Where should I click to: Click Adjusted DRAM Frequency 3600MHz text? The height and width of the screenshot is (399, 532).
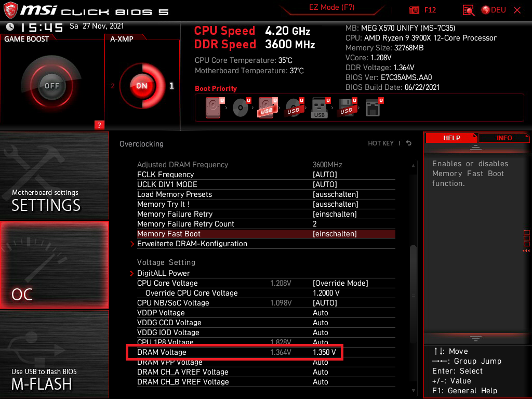[x=240, y=165]
